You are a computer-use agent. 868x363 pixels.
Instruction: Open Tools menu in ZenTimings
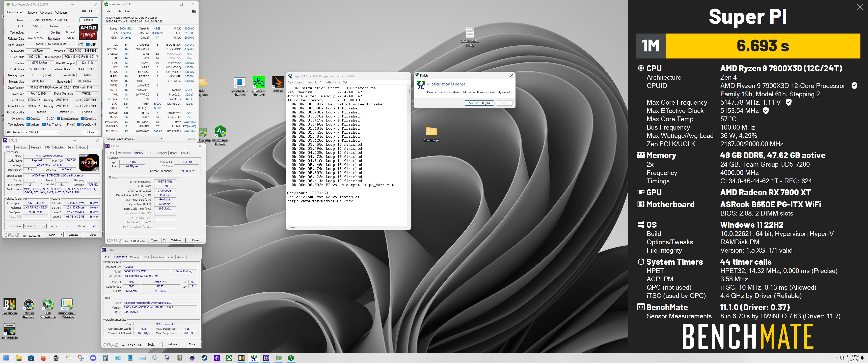tap(118, 11)
